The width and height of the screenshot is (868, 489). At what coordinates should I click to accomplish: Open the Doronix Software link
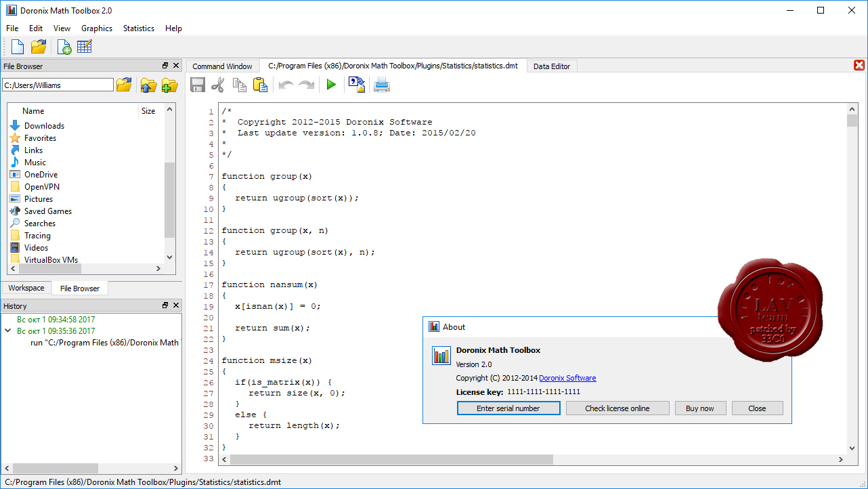pos(567,378)
